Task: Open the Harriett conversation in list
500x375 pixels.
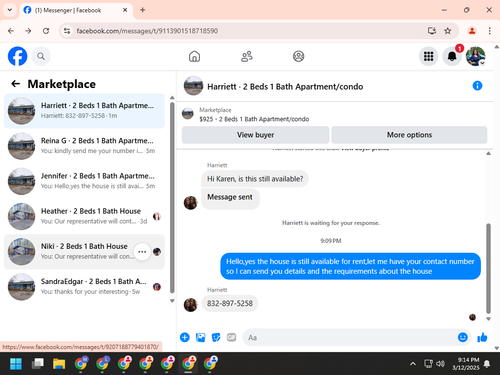Action: point(84,111)
